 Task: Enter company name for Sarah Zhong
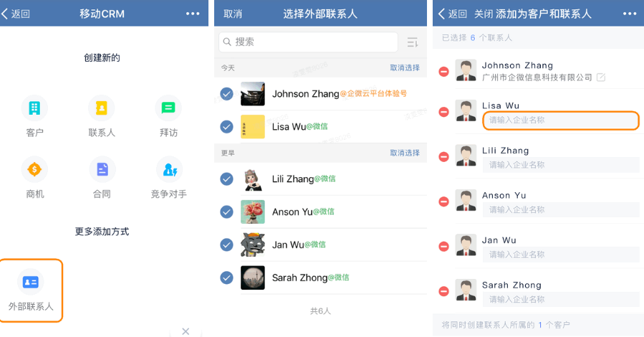pos(561,299)
